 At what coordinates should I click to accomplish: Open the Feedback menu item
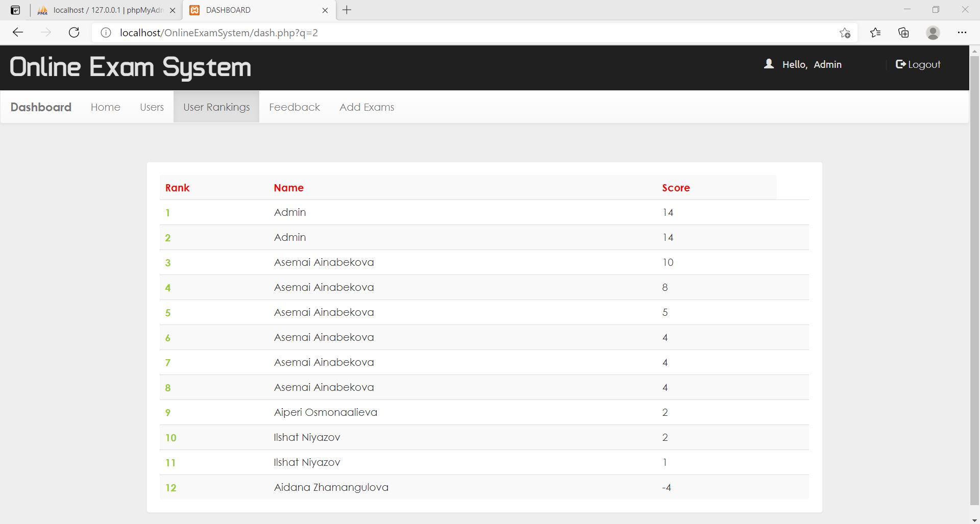[x=295, y=107]
